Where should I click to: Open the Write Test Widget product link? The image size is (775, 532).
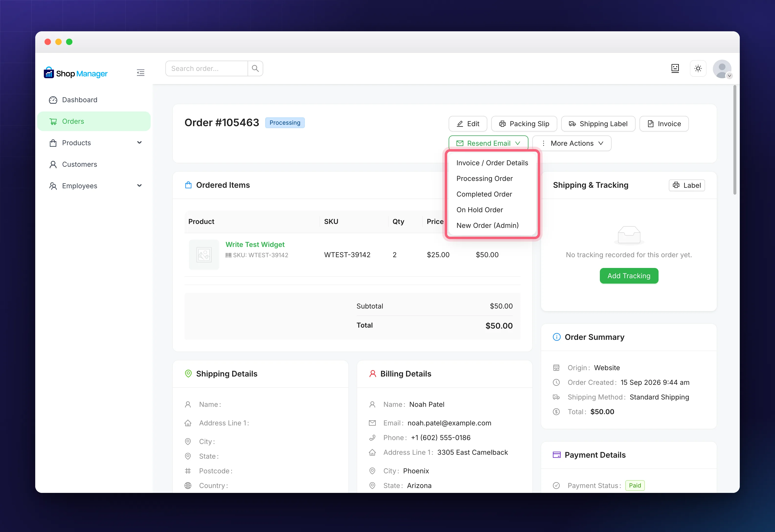tap(255, 245)
